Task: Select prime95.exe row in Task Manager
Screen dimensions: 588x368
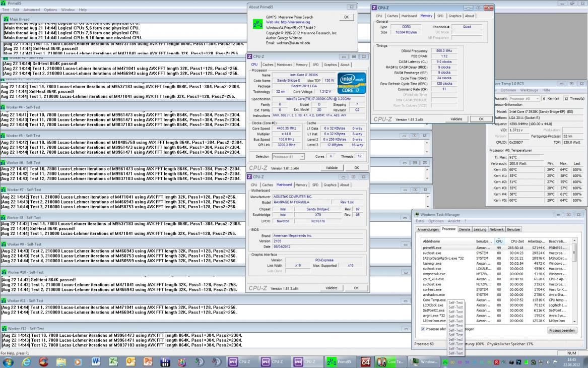Action: point(496,248)
